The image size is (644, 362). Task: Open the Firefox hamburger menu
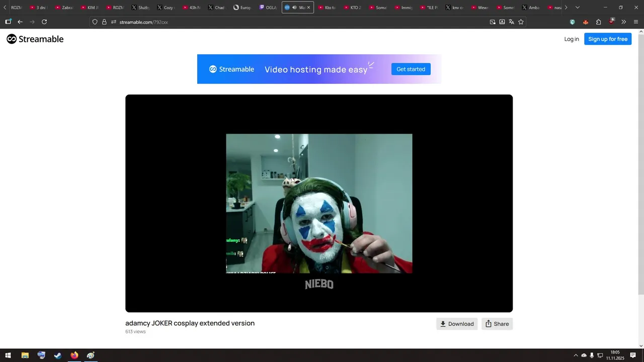click(636, 22)
